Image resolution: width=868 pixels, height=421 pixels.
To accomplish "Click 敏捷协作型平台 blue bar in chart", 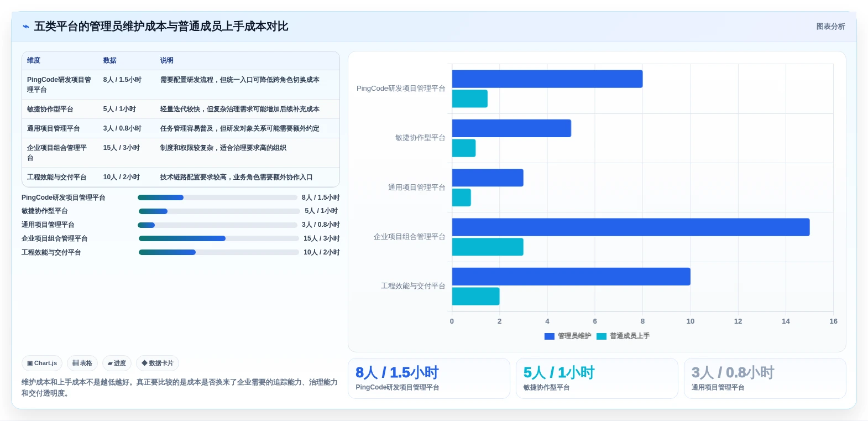I will (511, 128).
